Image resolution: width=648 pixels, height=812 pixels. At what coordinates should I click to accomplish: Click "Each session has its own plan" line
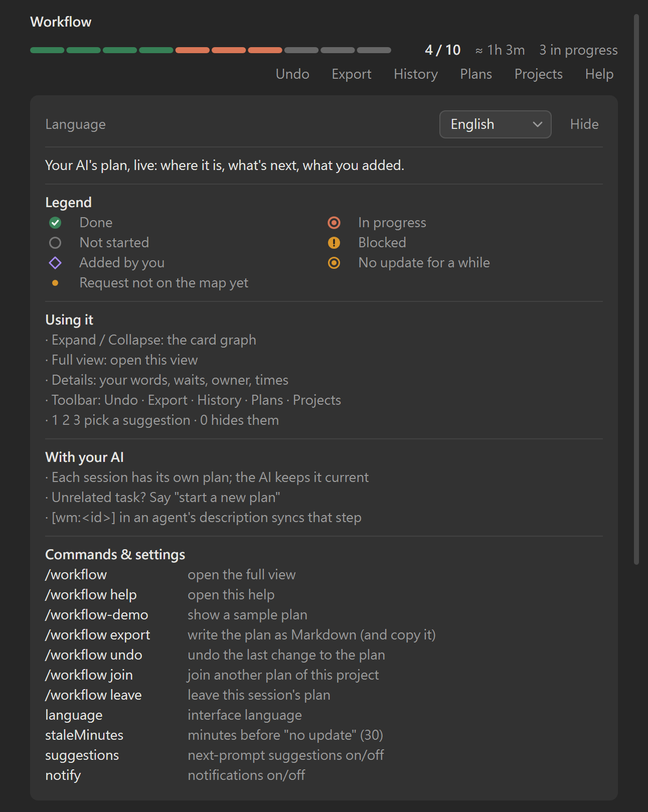point(207,477)
